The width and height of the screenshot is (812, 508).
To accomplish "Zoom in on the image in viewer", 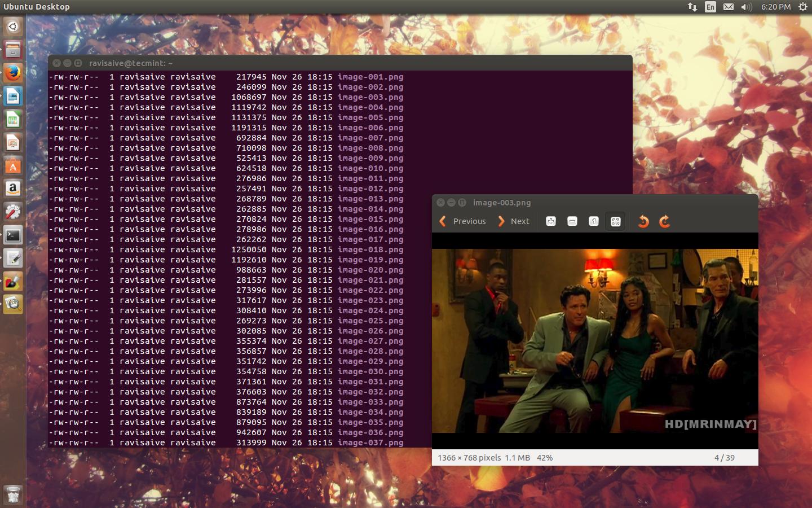I will tap(551, 221).
